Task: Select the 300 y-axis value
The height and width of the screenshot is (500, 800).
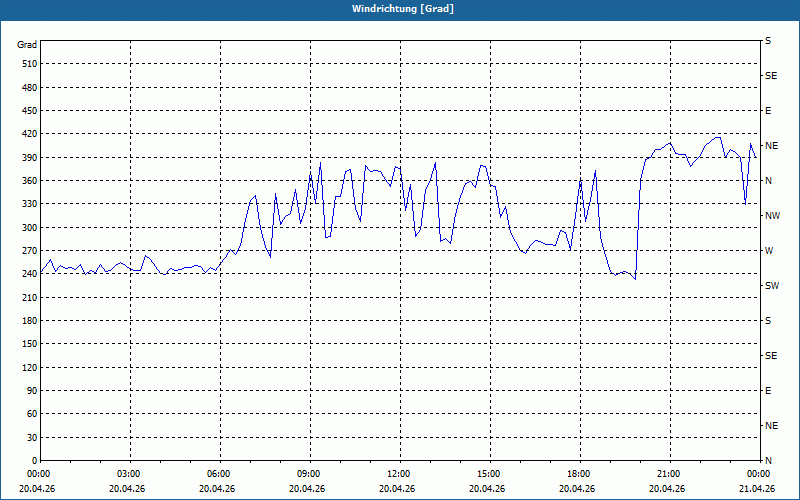Action: point(30,228)
